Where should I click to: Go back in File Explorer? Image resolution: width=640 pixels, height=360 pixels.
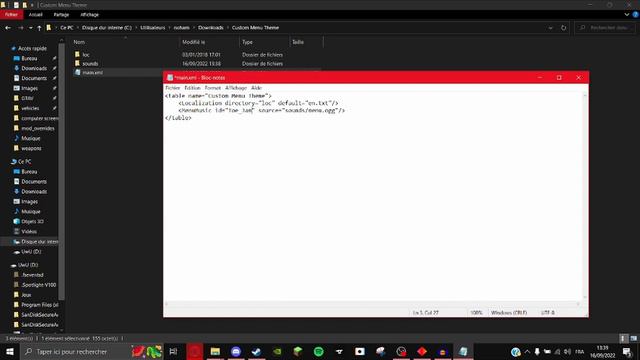tap(8, 28)
